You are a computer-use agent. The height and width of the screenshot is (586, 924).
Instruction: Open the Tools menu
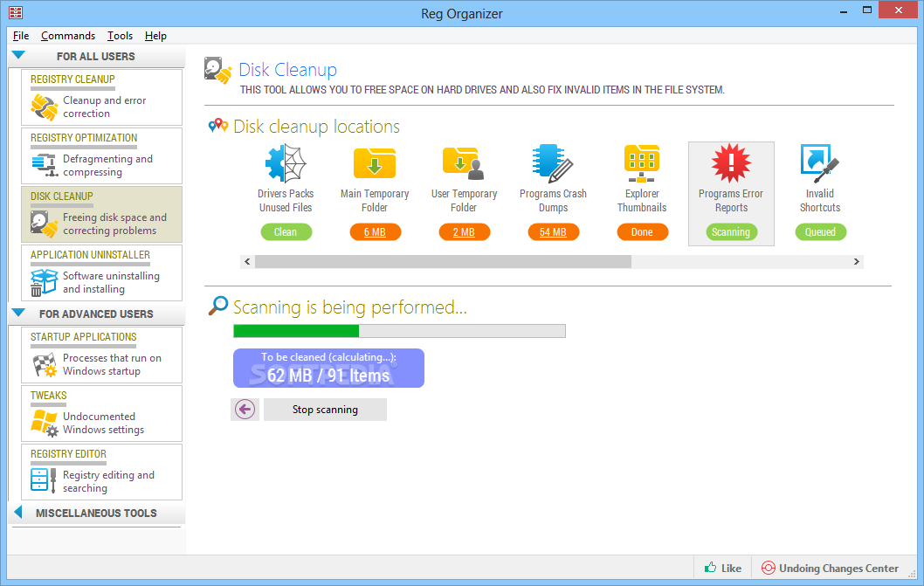[x=120, y=36]
